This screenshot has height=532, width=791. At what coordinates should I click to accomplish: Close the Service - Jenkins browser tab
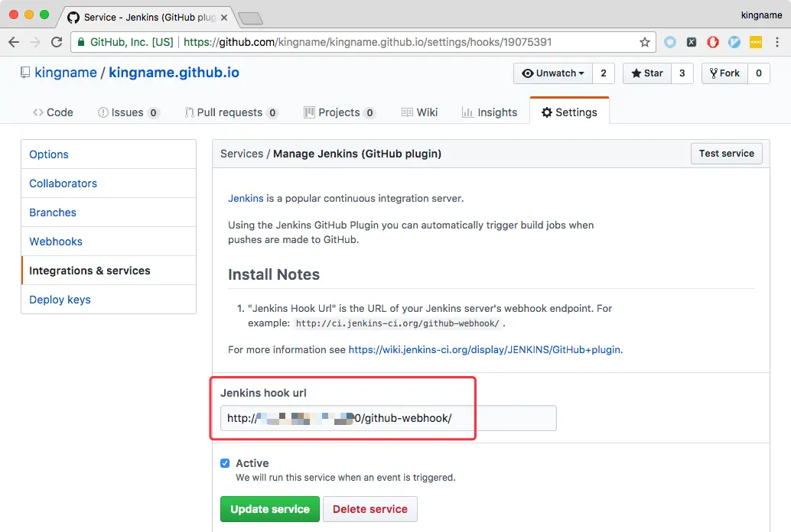click(x=224, y=18)
